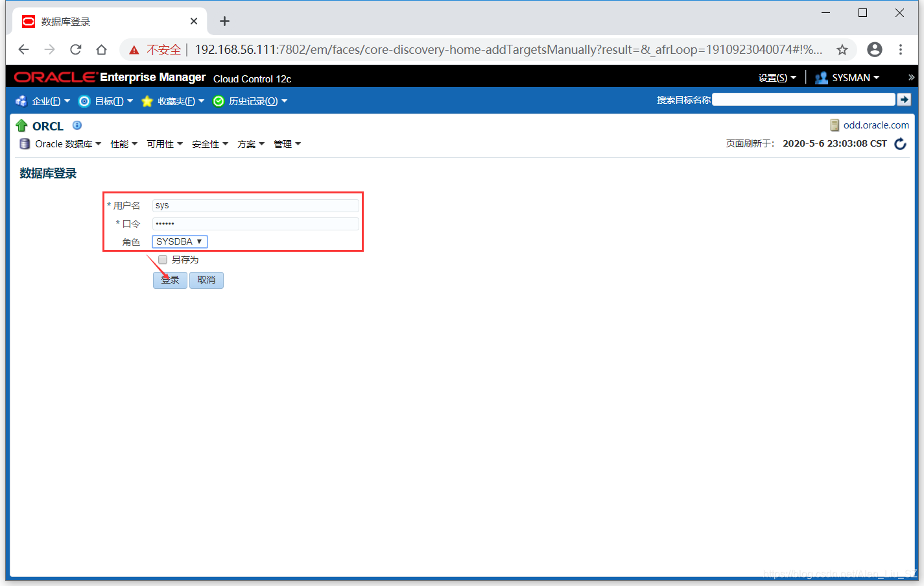Image resolution: width=924 pixels, height=586 pixels.
Task: Refresh page data with the circular arrow icon
Action: click(x=901, y=143)
